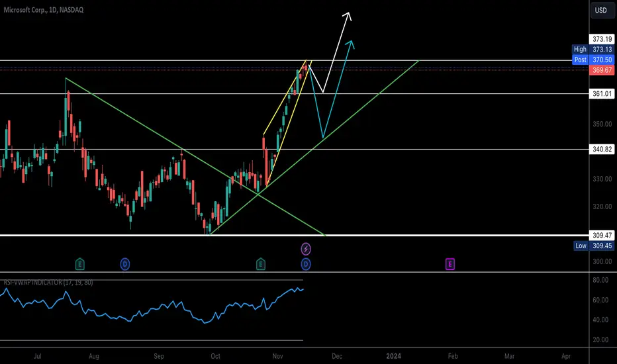The height and width of the screenshot is (364, 617).
Task: Select the 309.47 price level label
Action: coord(602,236)
